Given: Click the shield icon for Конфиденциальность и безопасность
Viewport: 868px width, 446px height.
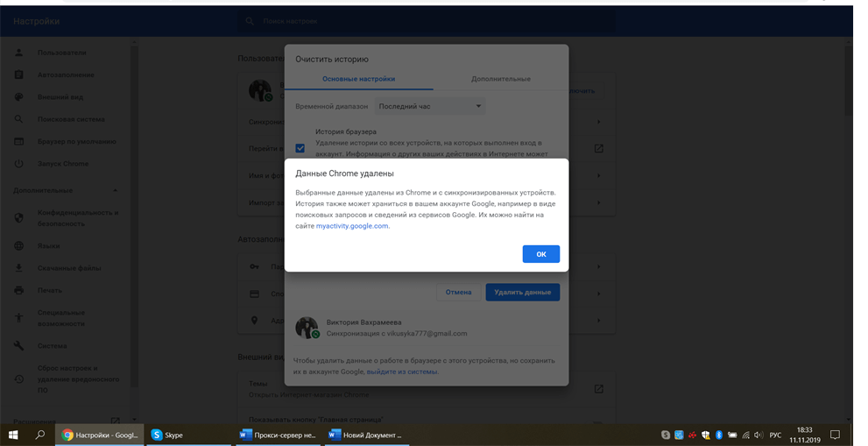Looking at the screenshot, I should [18, 217].
